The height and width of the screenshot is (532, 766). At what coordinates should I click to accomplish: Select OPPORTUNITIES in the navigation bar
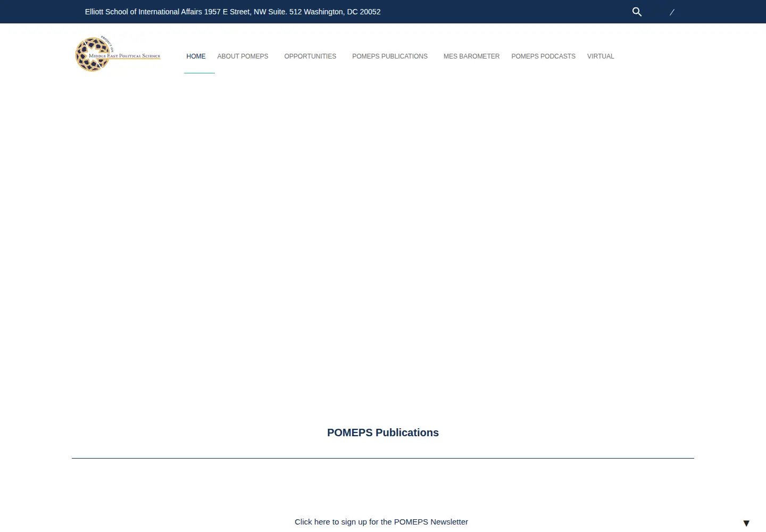(x=310, y=56)
